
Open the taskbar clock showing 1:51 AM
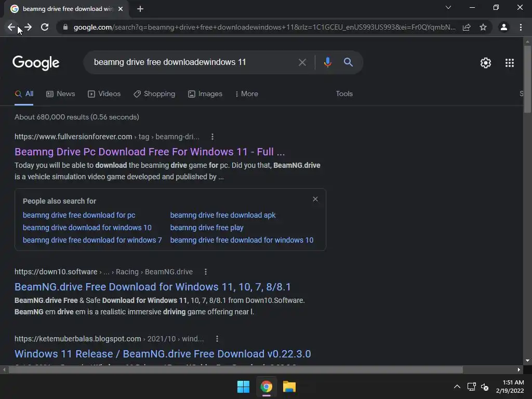pos(510,387)
